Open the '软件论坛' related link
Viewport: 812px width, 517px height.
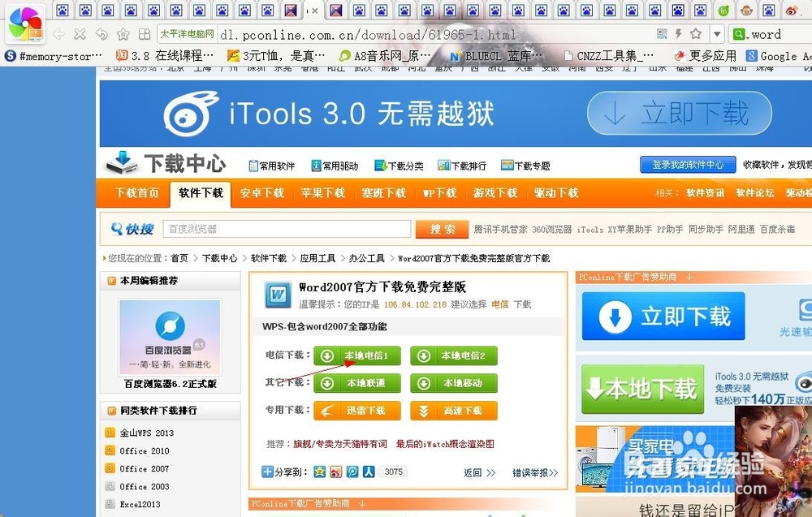[x=755, y=193]
